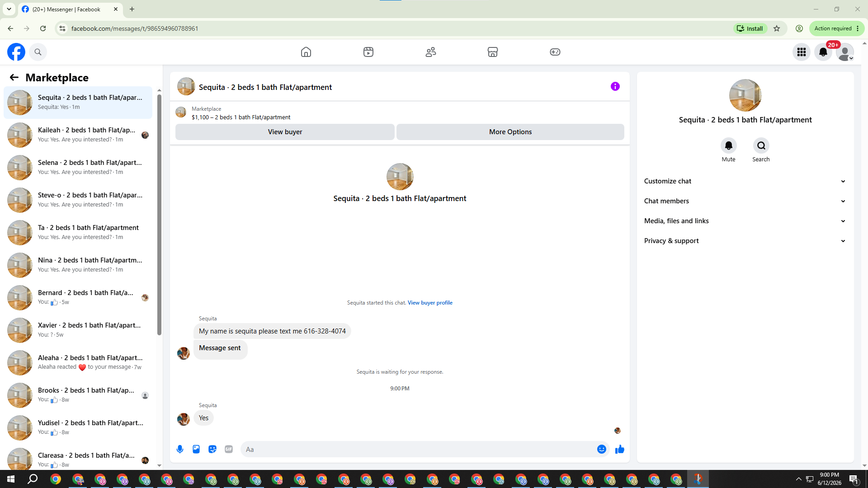Open the Marketplace storefront icon
Viewport: 868px width, 488px height.
tap(493, 52)
